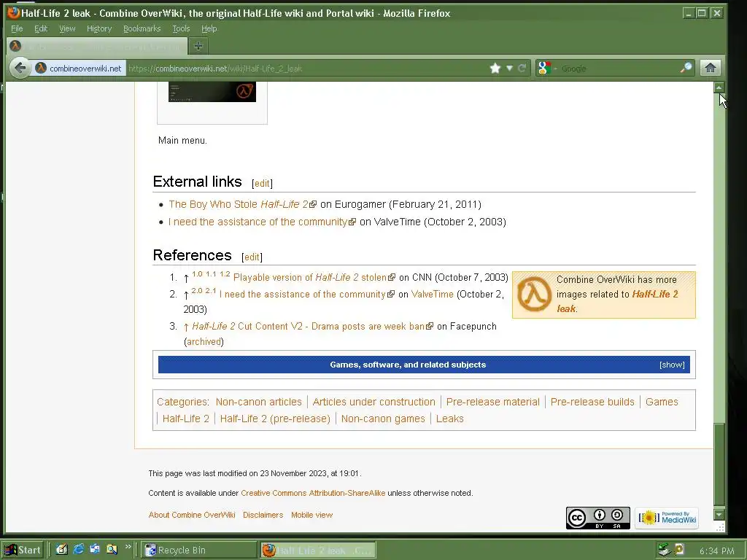Open the Windows Start menu
This screenshot has height=560, width=747.
pyautogui.click(x=23, y=550)
